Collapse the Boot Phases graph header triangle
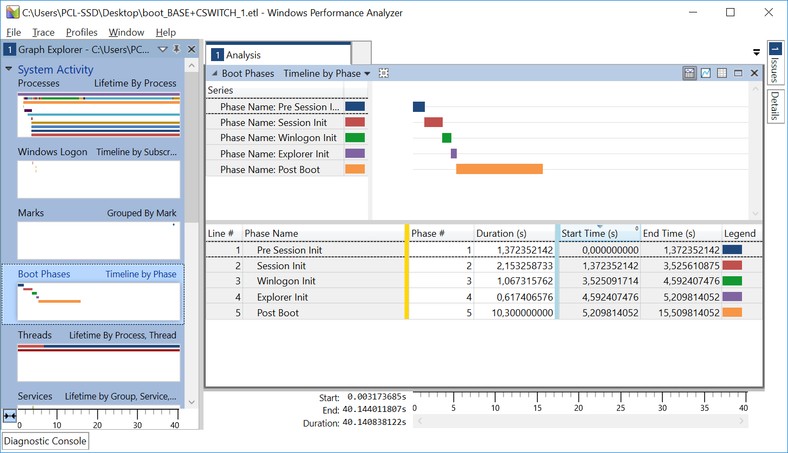Screen dimensions: 788x453 point(213,73)
